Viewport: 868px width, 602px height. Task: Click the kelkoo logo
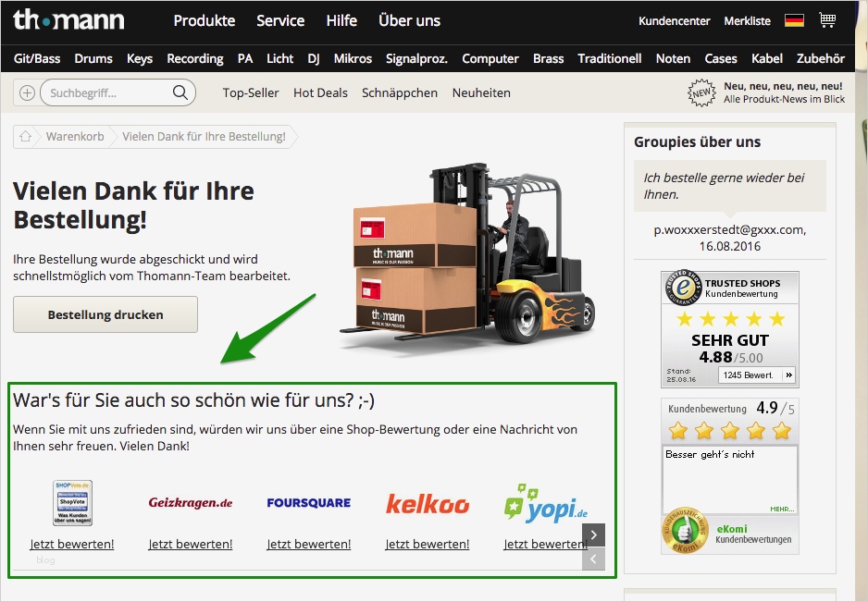[428, 503]
